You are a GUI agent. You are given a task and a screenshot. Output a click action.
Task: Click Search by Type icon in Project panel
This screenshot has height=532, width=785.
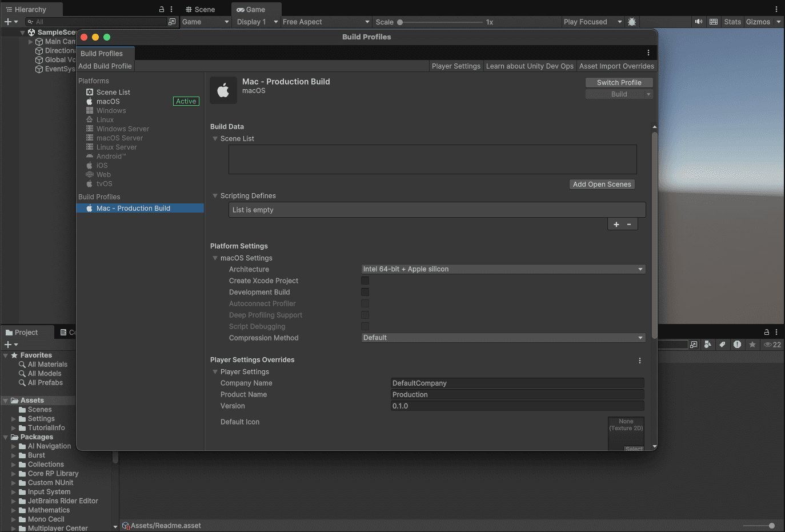point(708,345)
